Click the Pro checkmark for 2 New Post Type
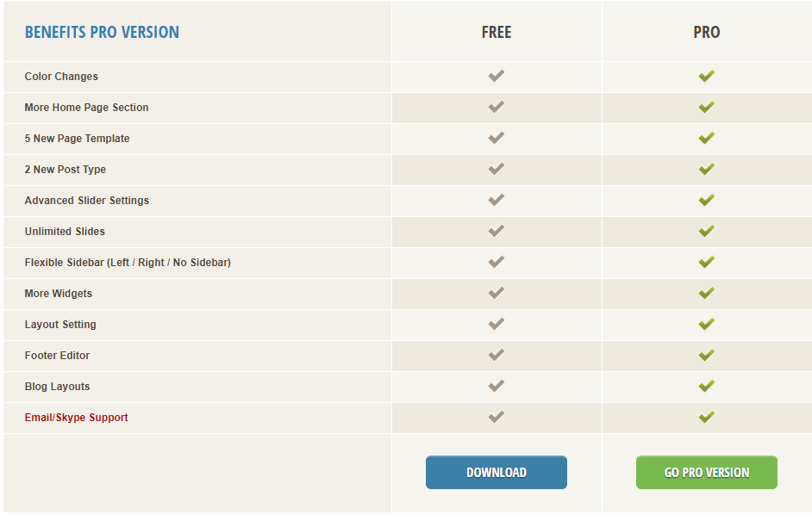The width and height of the screenshot is (812, 515). pos(706,169)
